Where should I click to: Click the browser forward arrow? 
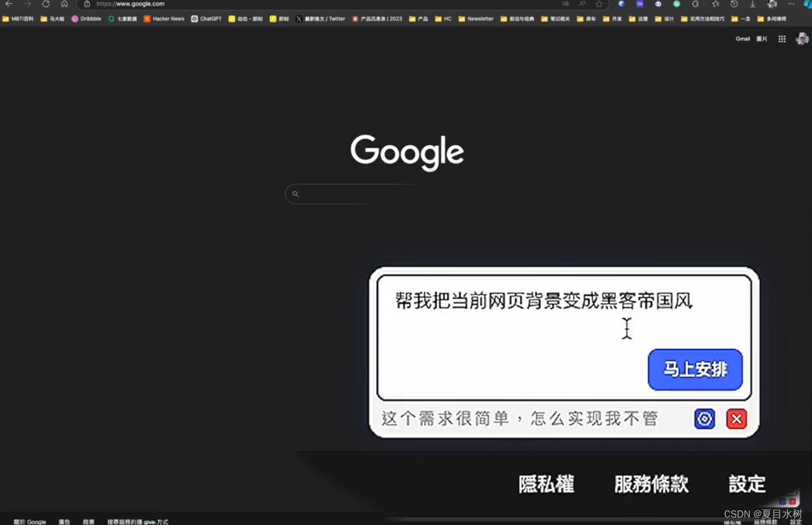tap(27, 4)
